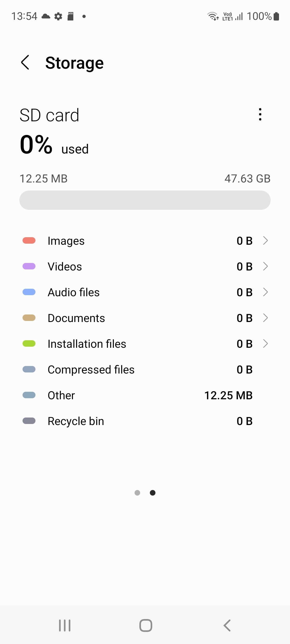Tap the second page indicator dot
290x644 pixels.
coord(153,493)
